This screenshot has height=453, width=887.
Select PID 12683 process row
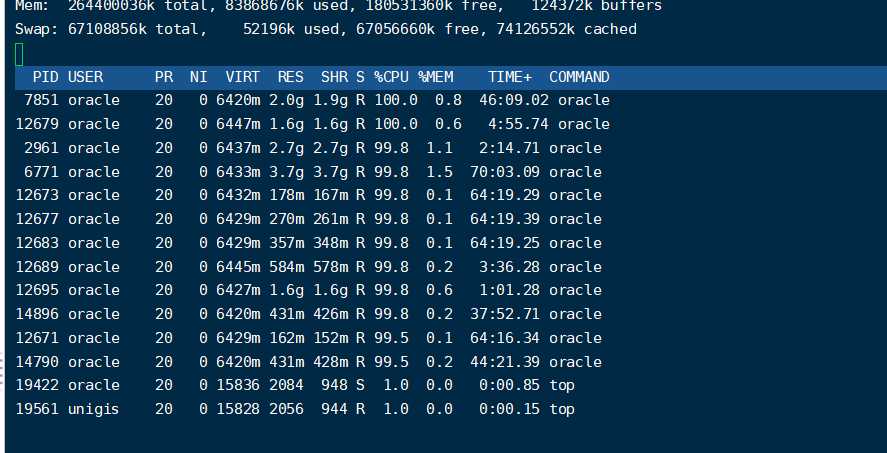coord(308,243)
